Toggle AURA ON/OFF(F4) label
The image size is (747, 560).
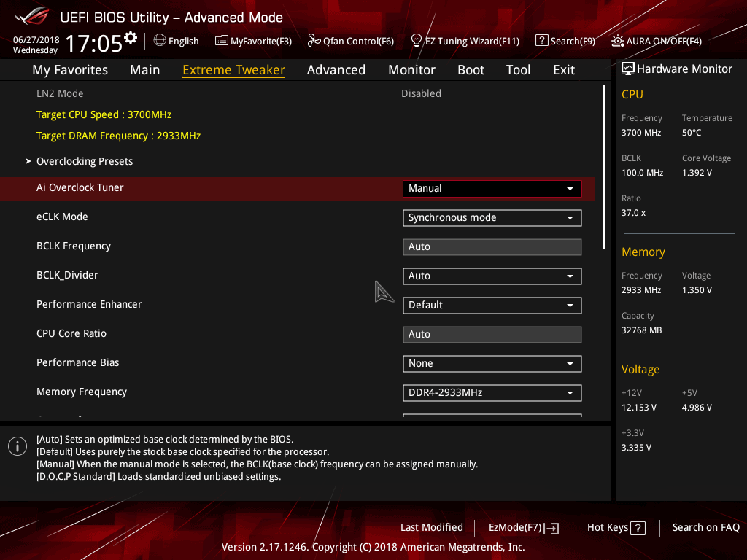pyautogui.click(x=664, y=41)
